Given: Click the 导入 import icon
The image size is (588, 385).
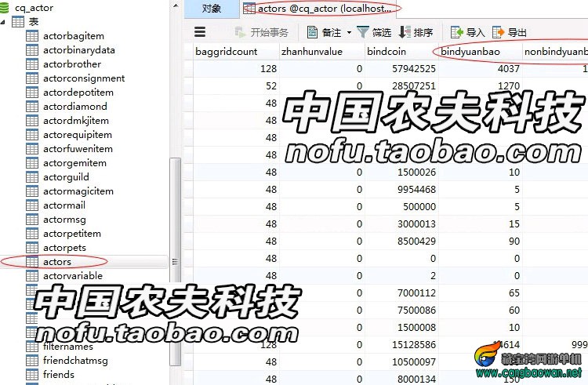Looking at the screenshot, I should tap(456, 32).
